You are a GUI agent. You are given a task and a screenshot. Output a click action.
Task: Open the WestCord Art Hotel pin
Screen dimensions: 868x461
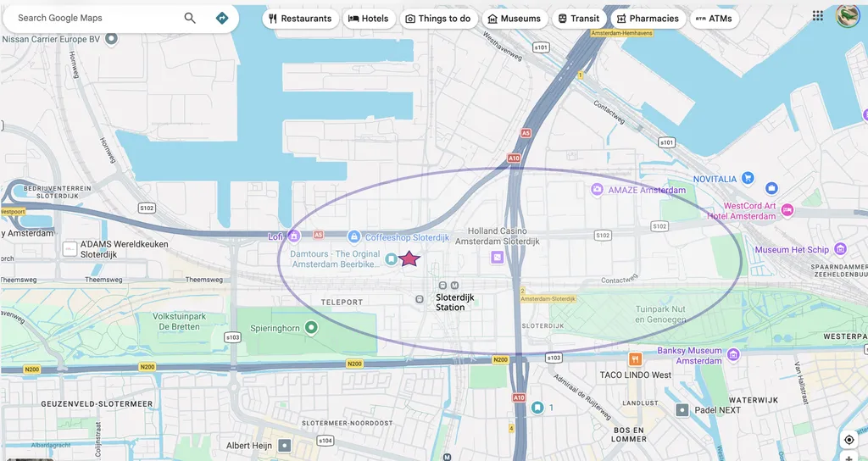point(787,210)
